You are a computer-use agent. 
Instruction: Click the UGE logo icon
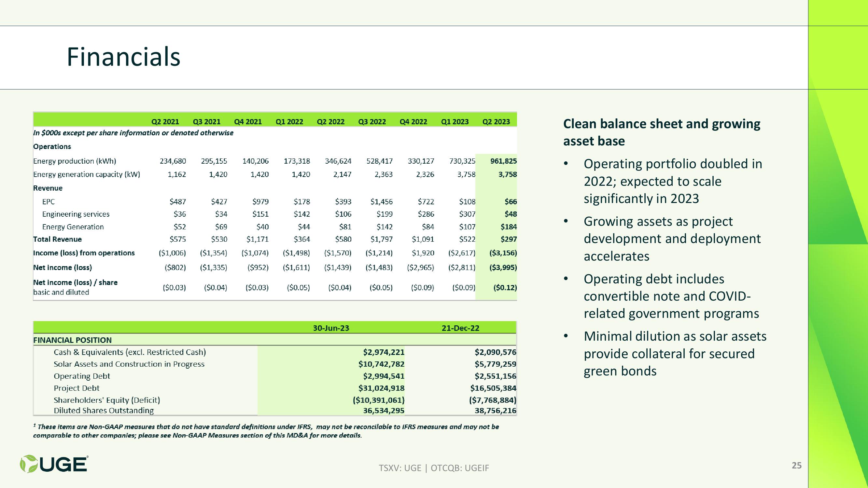pyautogui.click(x=54, y=464)
